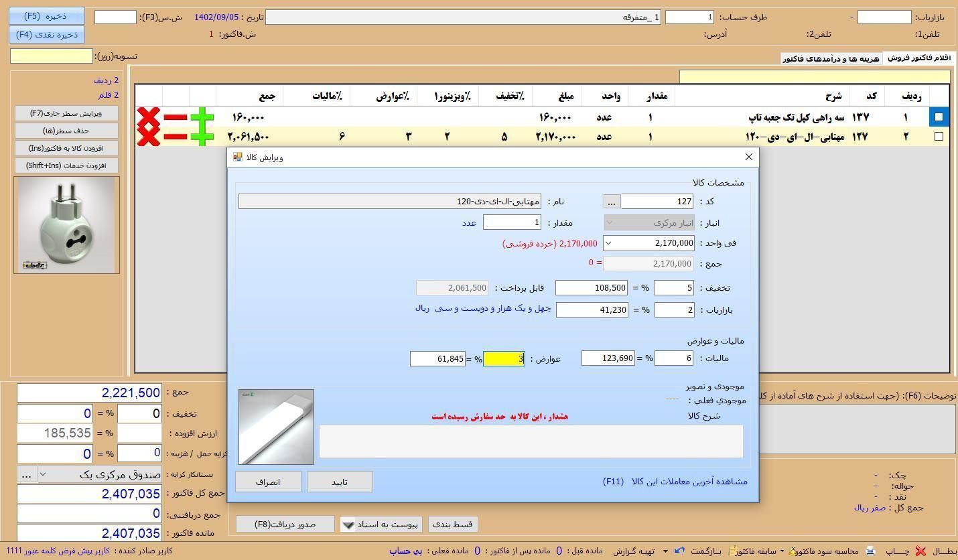
Task: Open the فی واحد price dropdown
Action: (x=608, y=243)
